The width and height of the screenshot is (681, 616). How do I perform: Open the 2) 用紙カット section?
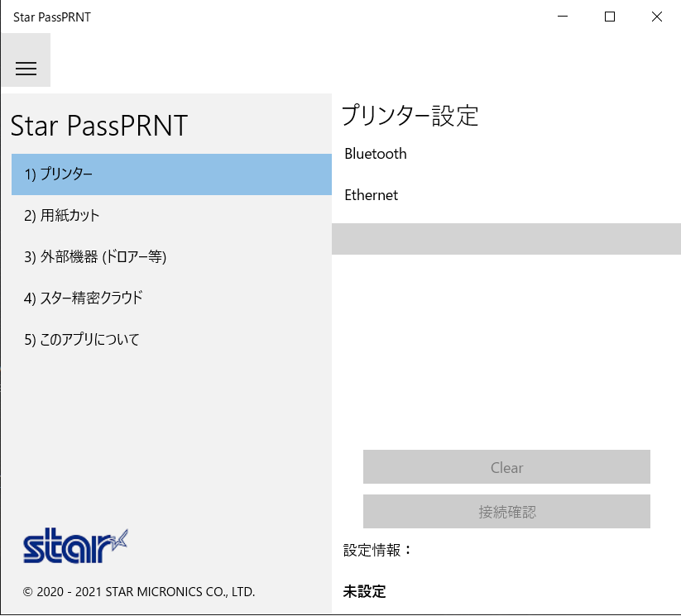171,216
